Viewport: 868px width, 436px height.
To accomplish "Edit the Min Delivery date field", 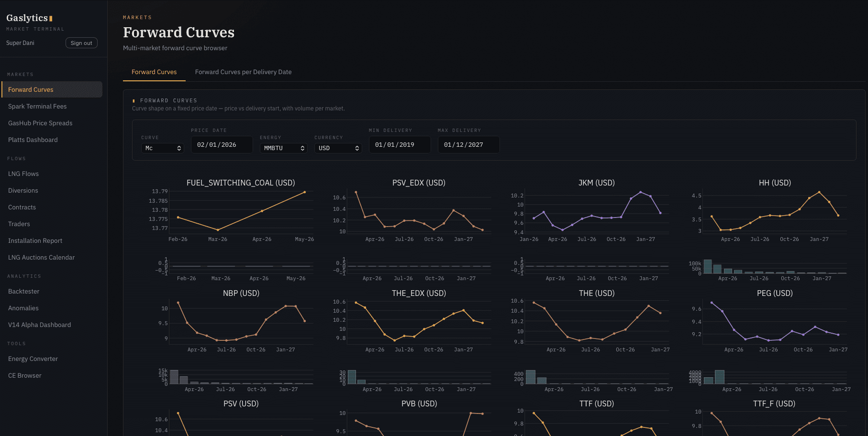I will (400, 144).
